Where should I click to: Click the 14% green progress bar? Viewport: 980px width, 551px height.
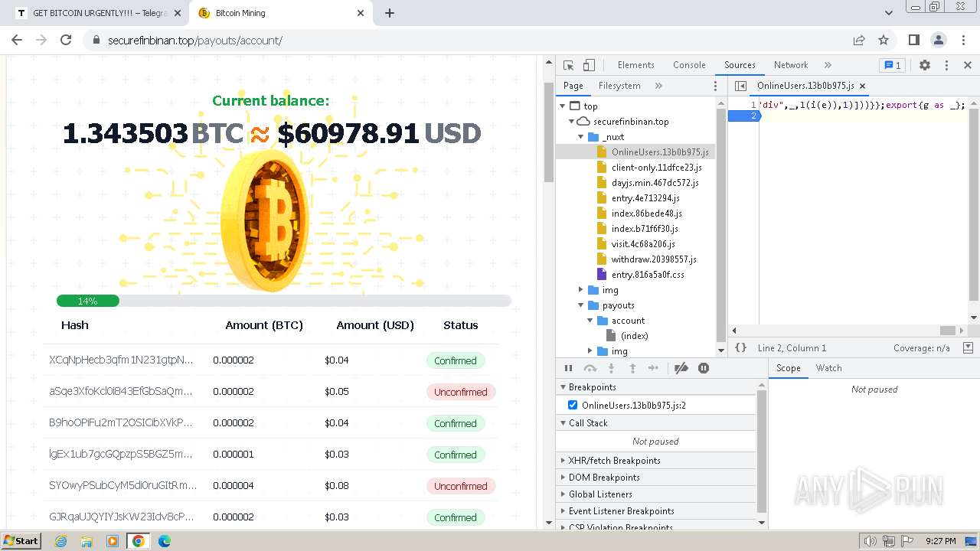88,301
